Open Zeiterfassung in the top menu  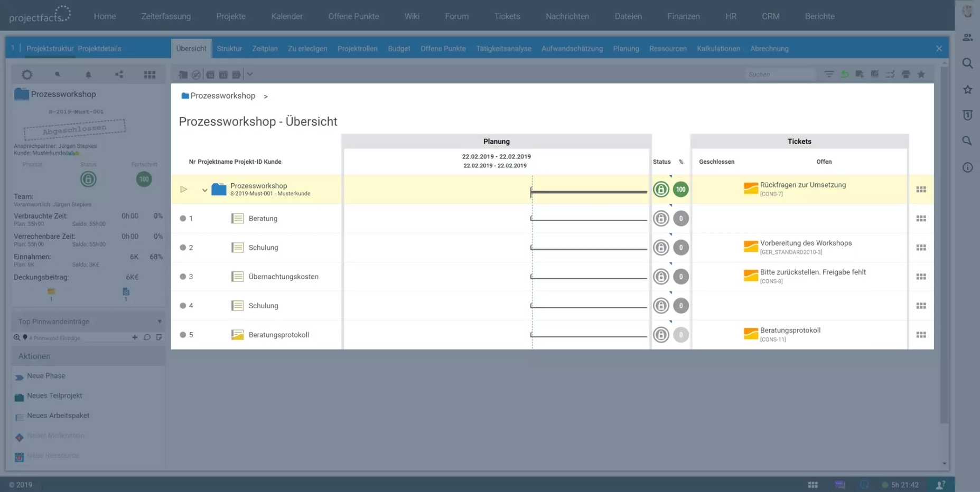coord(166,16)
